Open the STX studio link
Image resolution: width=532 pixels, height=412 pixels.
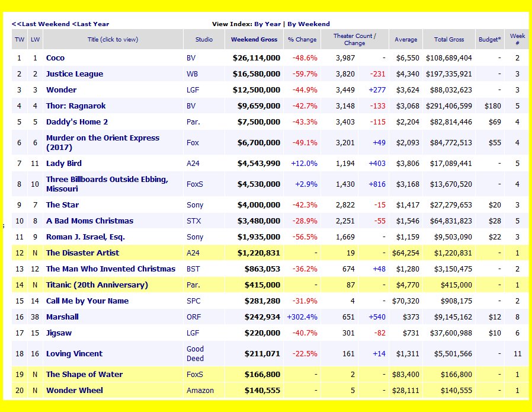point(194,221)
